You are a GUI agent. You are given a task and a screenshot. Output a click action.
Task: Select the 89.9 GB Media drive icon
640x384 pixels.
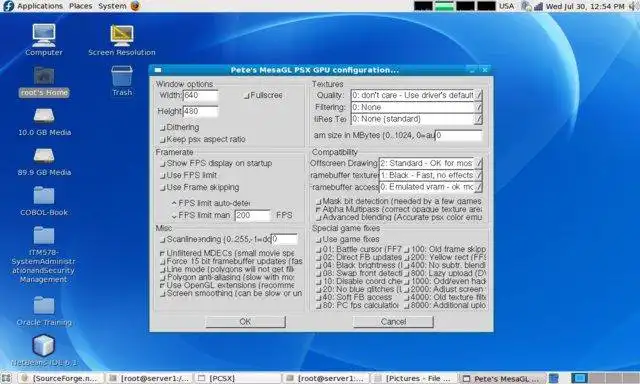pos(44,156)
